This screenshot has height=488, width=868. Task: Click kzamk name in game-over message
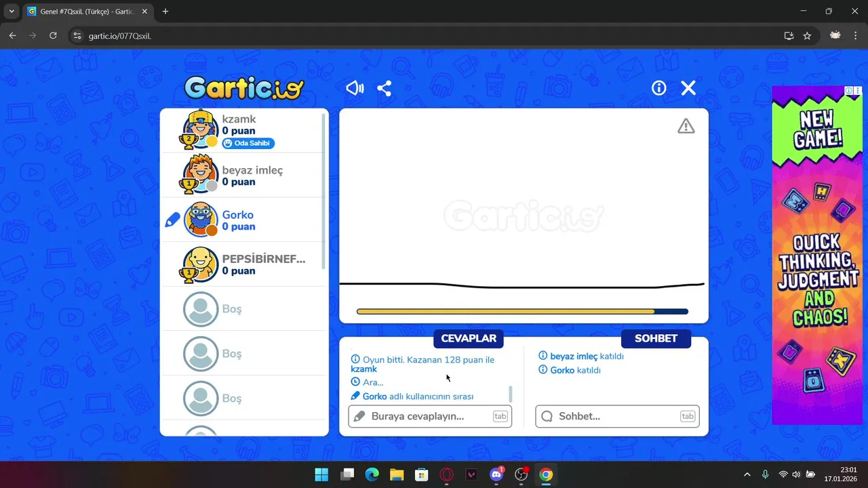(x=363, y=369)
